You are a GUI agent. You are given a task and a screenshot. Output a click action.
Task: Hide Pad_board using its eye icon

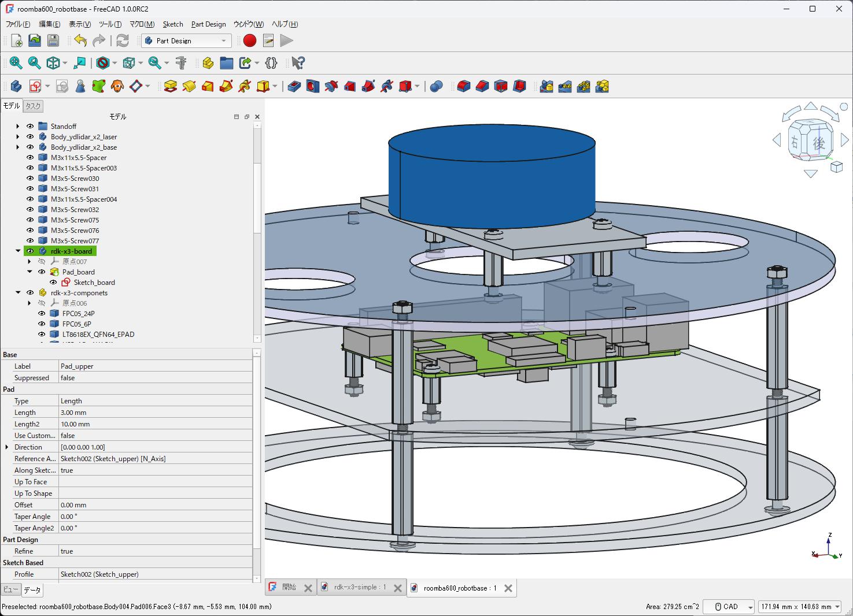click(x=41, y=272)
